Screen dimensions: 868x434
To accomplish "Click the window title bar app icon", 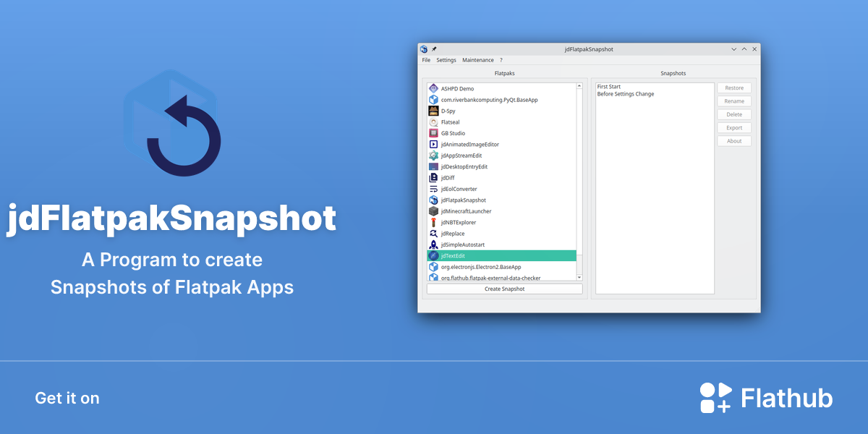I will point(424,49).
